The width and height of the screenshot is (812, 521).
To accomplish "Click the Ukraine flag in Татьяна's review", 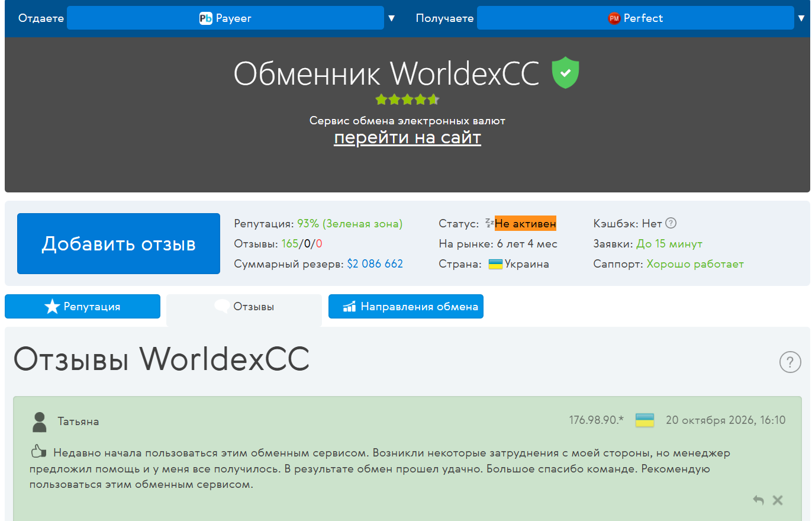I will point(645,420).
